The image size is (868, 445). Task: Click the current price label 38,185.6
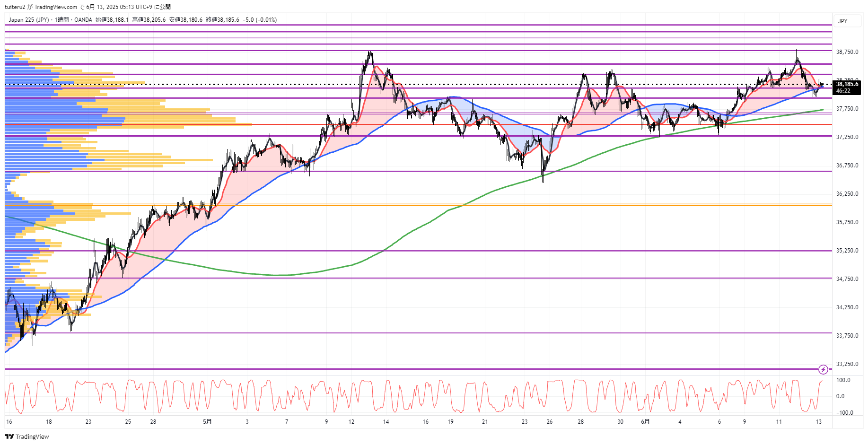click(x=847, y=85)
